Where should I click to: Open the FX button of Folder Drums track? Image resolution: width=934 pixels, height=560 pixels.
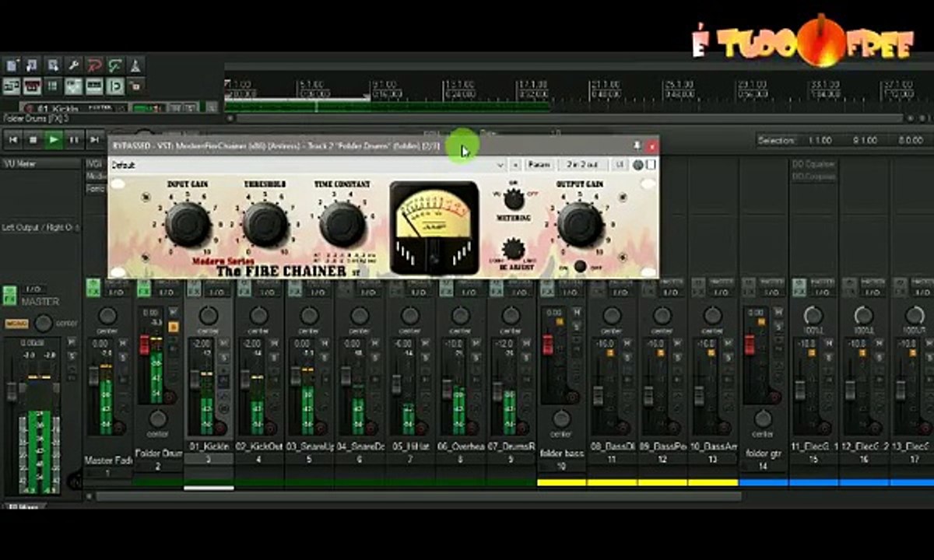pos(144,289)
